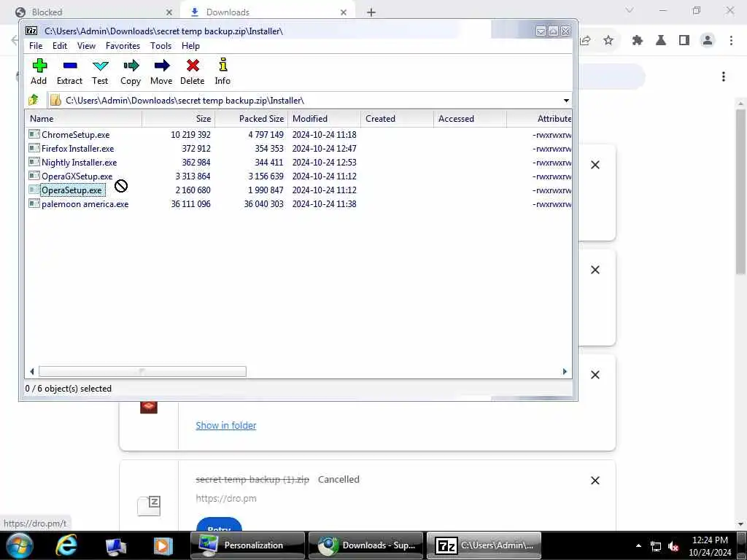Click the 7-Zip window in the taskbar
The image size is (747, 560).
[x=484, y=545]
